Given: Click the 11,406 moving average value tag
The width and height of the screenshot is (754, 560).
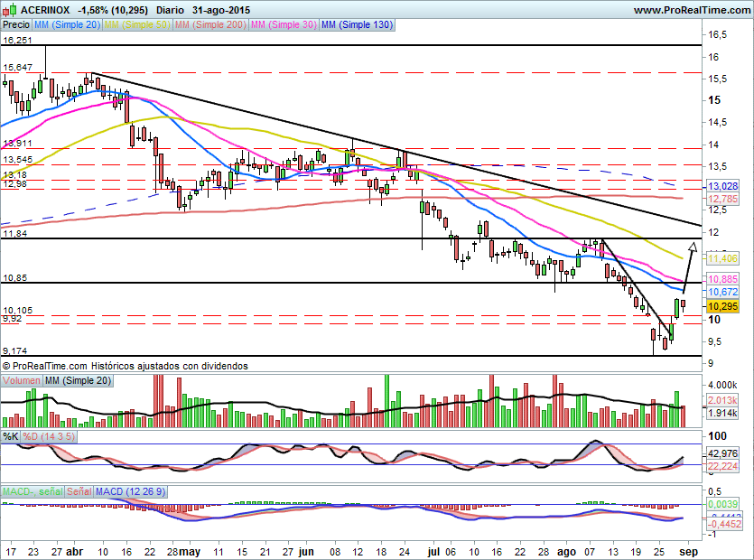Looking at the screenshot, I should (722, 259).
